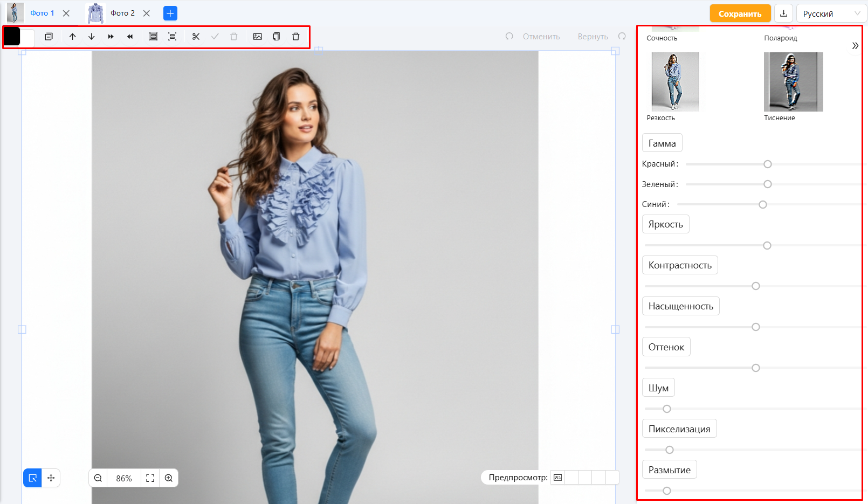This screenshot has width=868, height=504.
Task: Activate the selection pointer tool
Action: coord(32,478)
